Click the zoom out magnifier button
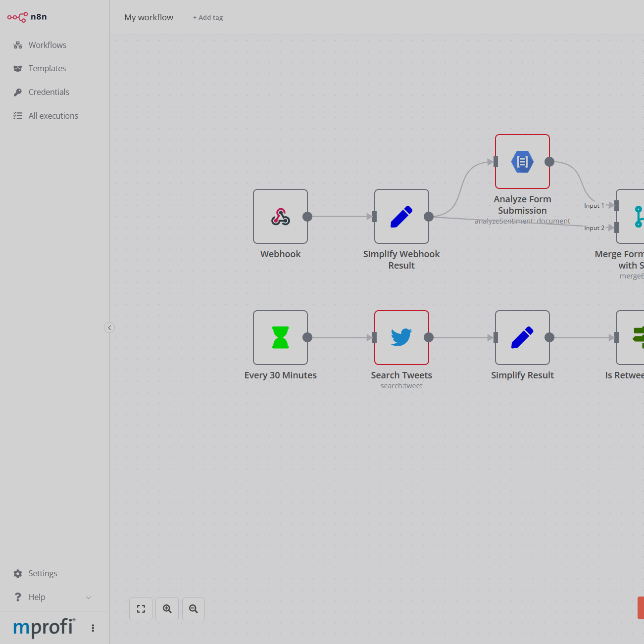 point(194,609)
